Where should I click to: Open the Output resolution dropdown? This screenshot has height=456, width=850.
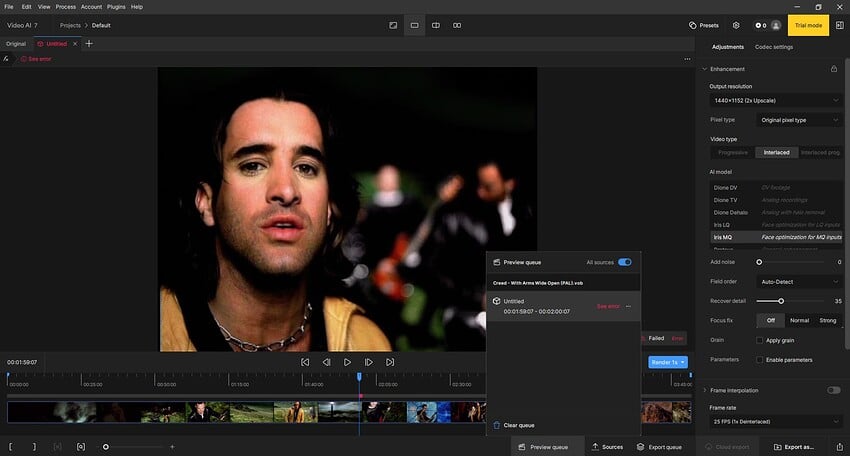pyautogui.click(x=776, y=101)
